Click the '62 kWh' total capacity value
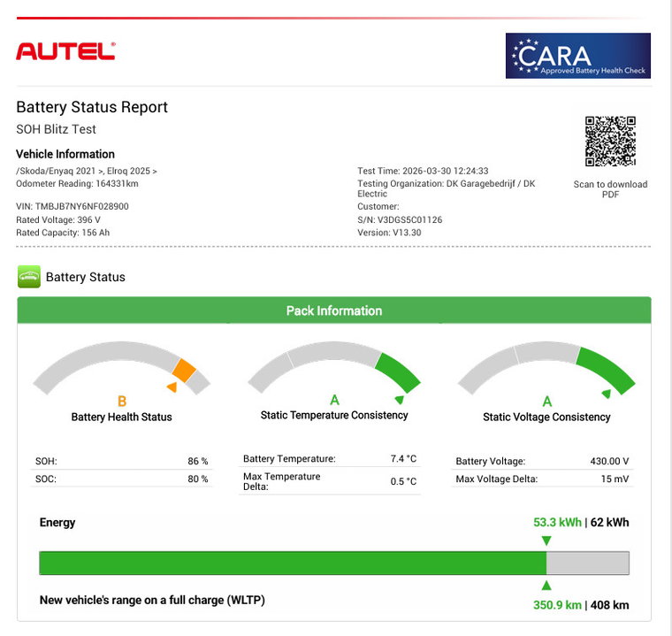The image size is (672, 636). coord(610,523)
